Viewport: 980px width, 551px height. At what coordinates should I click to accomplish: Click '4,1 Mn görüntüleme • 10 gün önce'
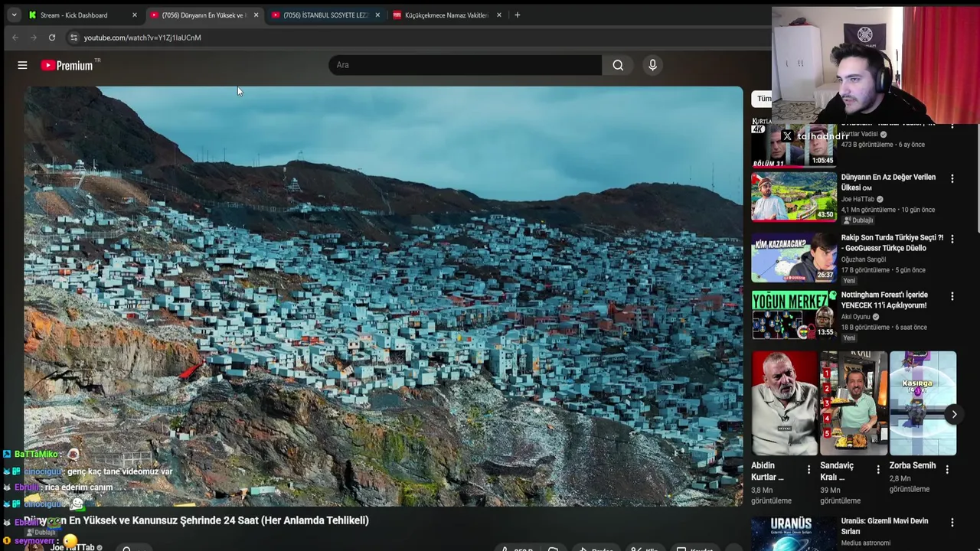(888, 210)
